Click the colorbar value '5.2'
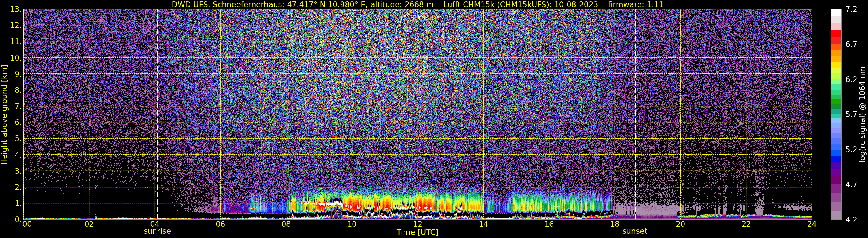Screen dimensions: 868x238 [x=851, y=150]
